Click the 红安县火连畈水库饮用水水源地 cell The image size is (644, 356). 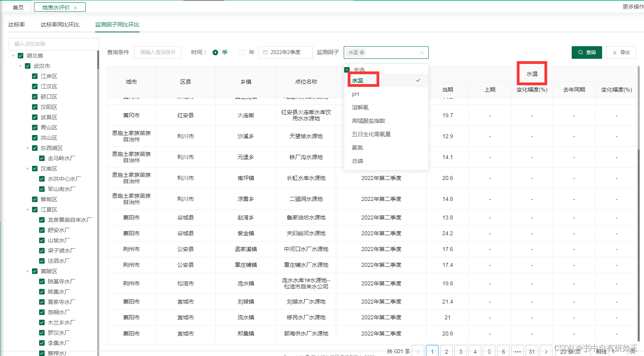[x=306, y=115]
